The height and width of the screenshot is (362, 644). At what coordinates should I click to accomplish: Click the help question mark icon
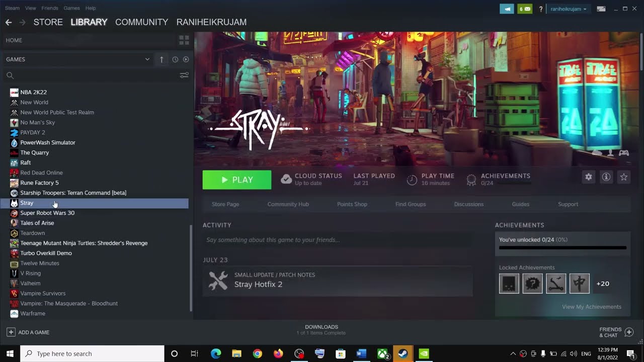[541, 9]
